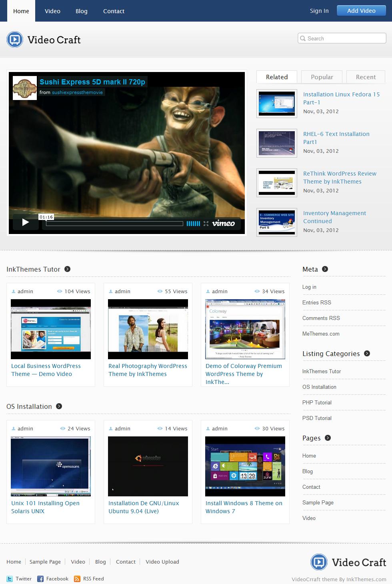Focus the Search input field
This screenshot has width=392, height=584.
[342, 38]
